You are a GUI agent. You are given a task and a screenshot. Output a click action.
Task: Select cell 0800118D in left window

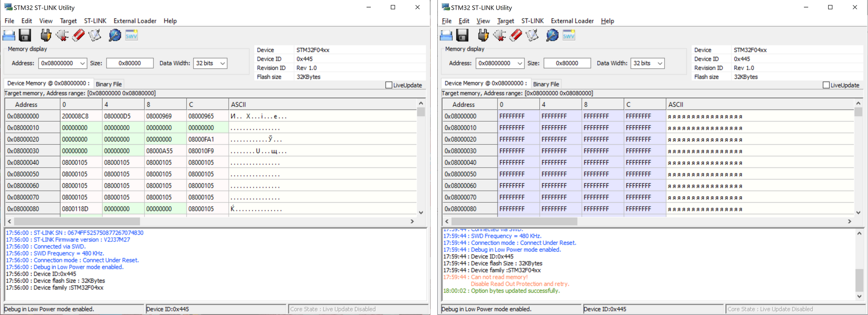(x=81, y=209)
